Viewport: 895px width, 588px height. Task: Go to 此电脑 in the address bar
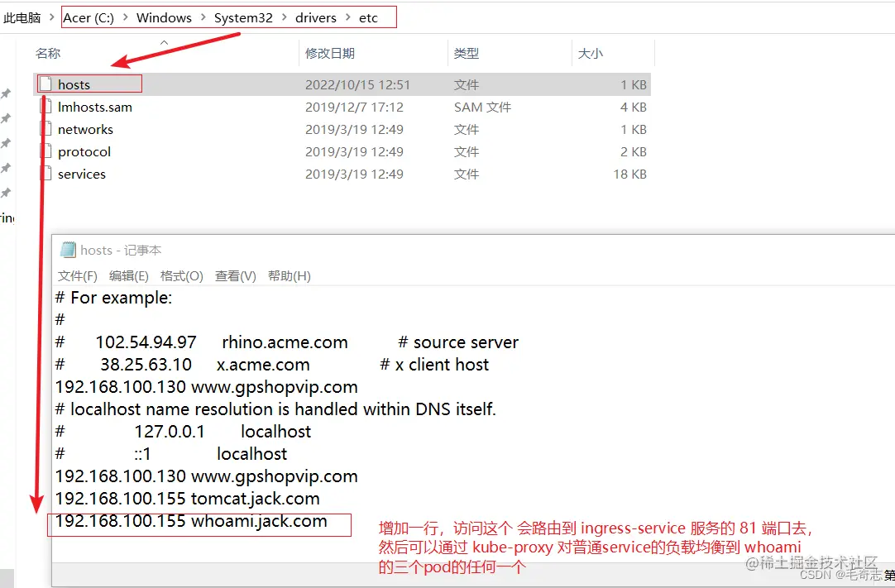pos(22,17)
